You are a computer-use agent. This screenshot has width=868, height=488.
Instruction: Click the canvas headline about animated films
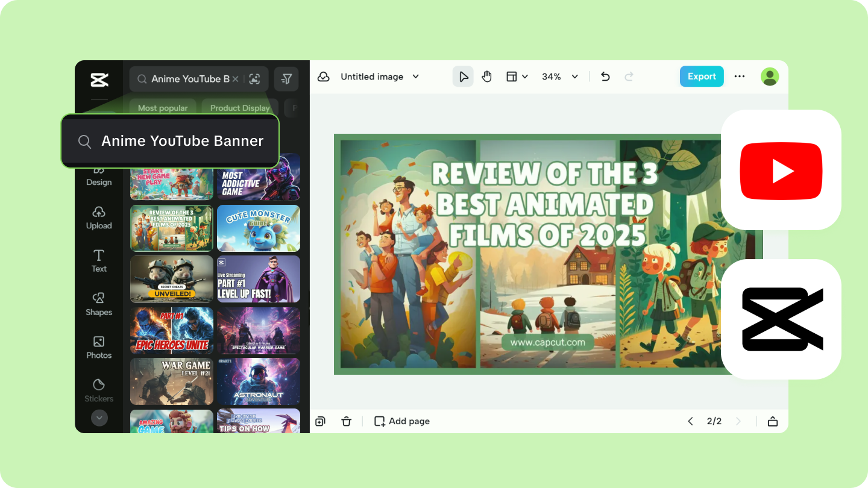click(546, 205)
